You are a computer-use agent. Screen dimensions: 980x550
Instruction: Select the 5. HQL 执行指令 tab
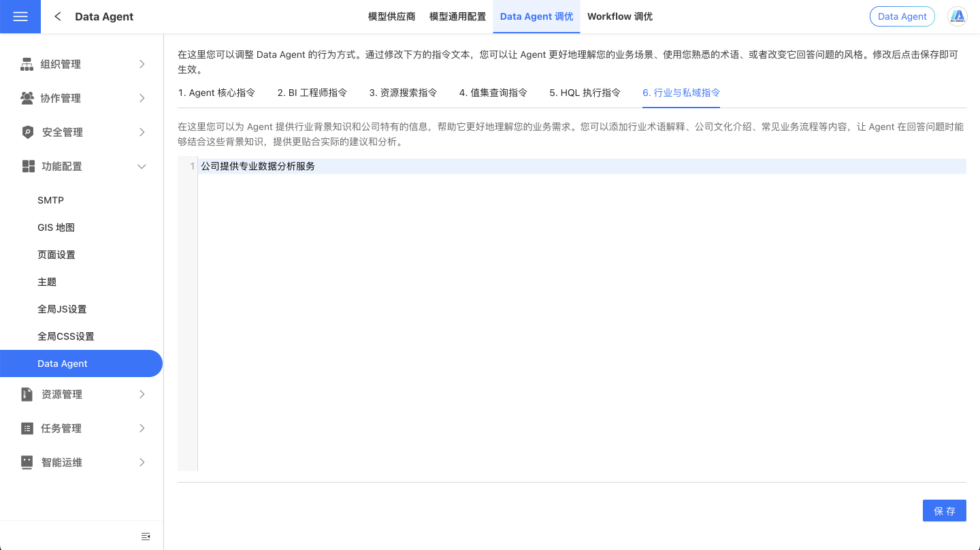coord(584,93)
